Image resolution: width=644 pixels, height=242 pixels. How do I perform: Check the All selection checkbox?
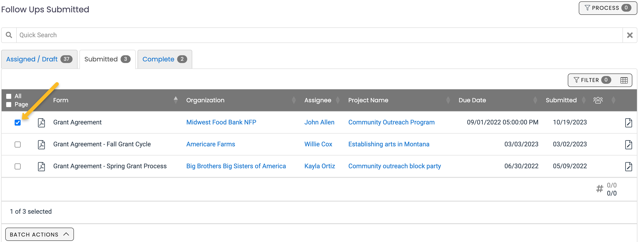pos(8,96)
